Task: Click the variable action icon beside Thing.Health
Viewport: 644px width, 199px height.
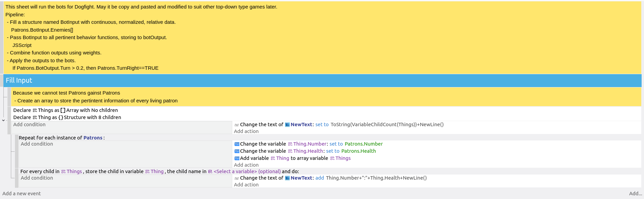Action: pos(237,151)
